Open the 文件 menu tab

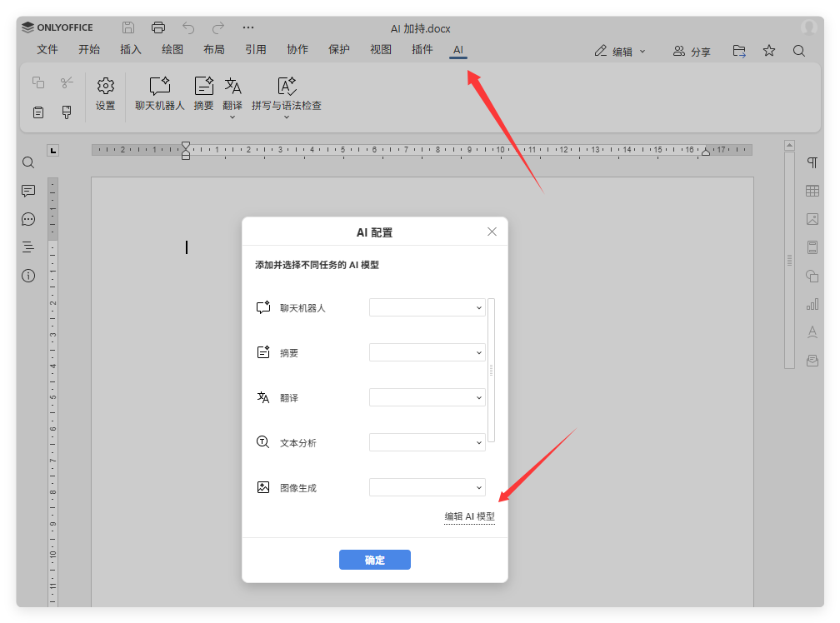47,50
